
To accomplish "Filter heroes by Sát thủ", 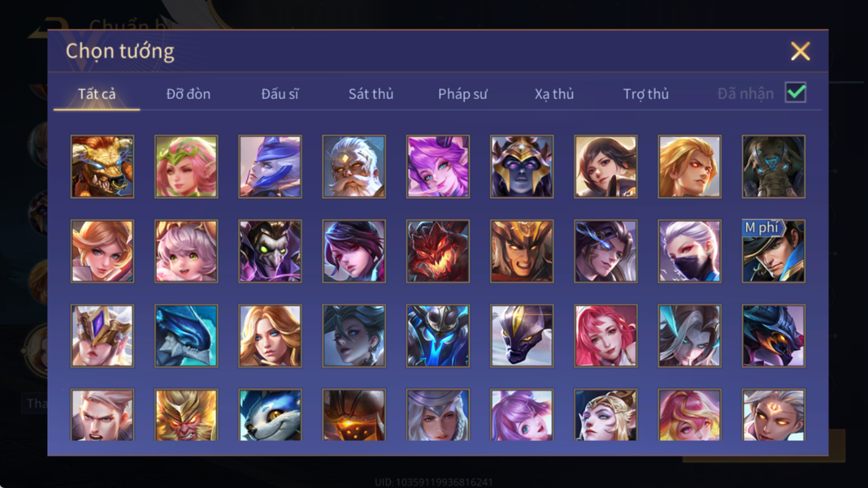I will point(371,94).
